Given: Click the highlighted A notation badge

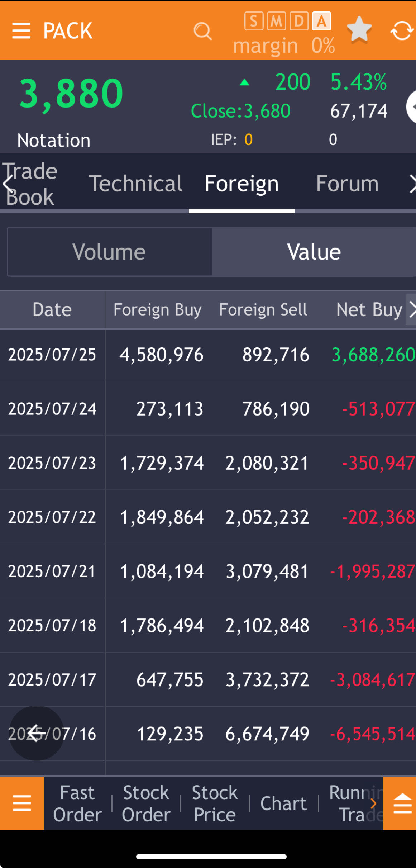Looking at the screenshot, I should pyautogui.click(x=321, y=21).
